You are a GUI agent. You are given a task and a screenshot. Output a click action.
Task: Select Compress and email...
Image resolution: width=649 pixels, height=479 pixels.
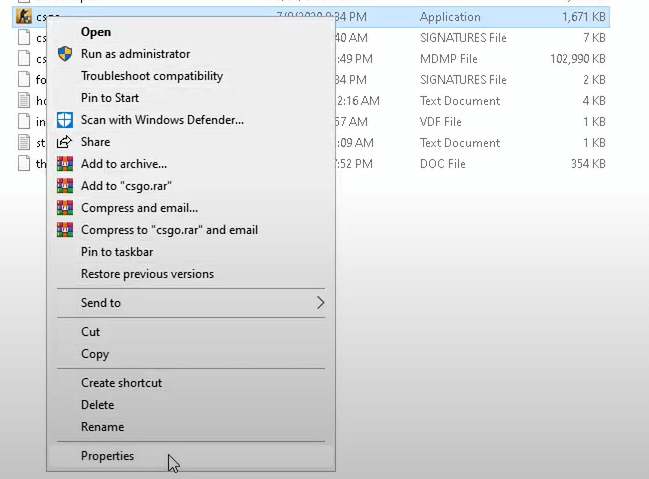191,208
